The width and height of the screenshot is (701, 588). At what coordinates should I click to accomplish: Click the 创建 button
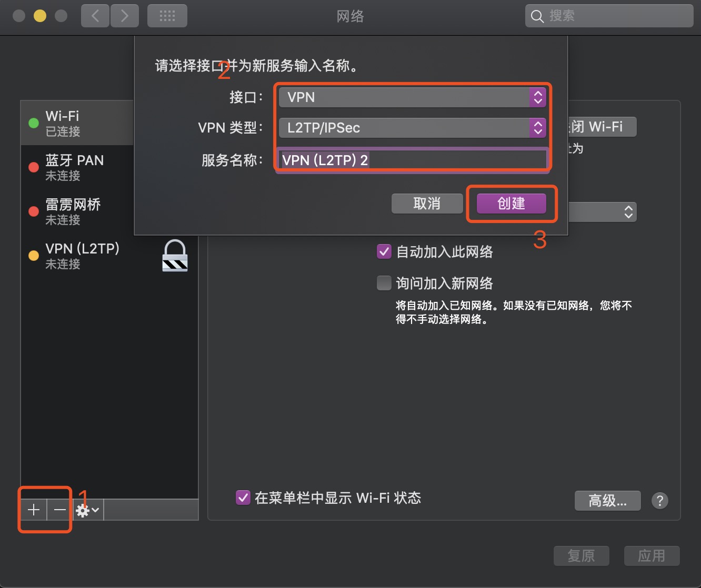511,204
